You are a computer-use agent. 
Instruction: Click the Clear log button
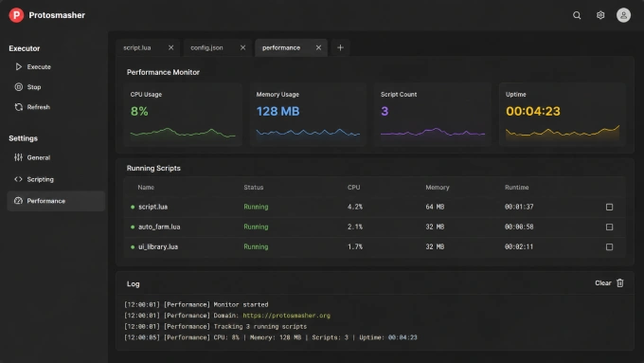[x=609, y=282]
